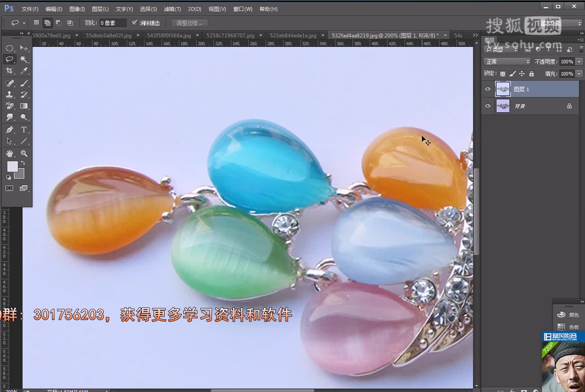Open the 不透明度 opacity slider arrow
Screen dimensions: 585x392
[x=579, y=62]
